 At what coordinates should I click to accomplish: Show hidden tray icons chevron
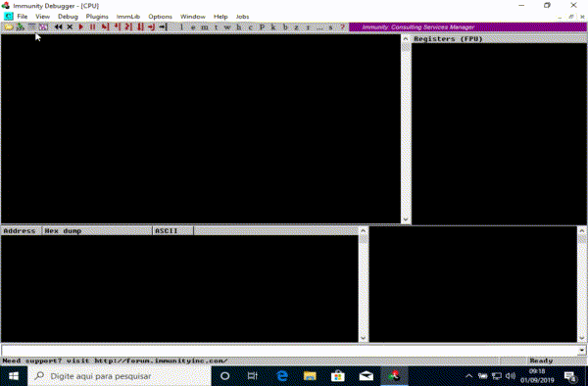coord(468,376)
